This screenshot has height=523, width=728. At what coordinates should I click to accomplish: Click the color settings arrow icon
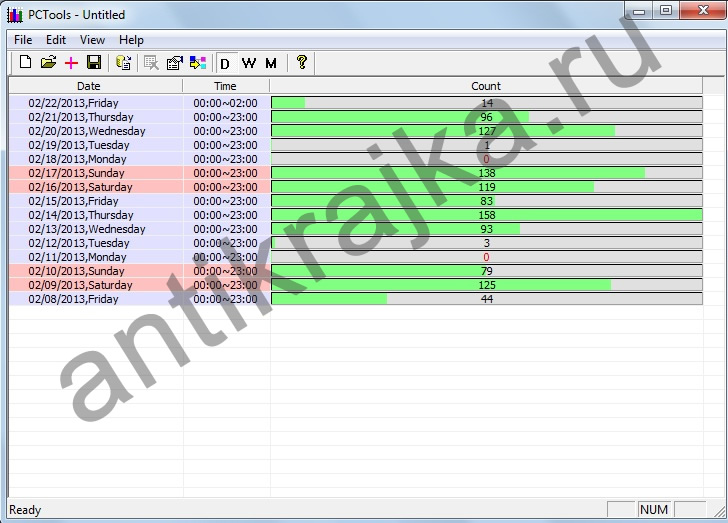(197, 63)
